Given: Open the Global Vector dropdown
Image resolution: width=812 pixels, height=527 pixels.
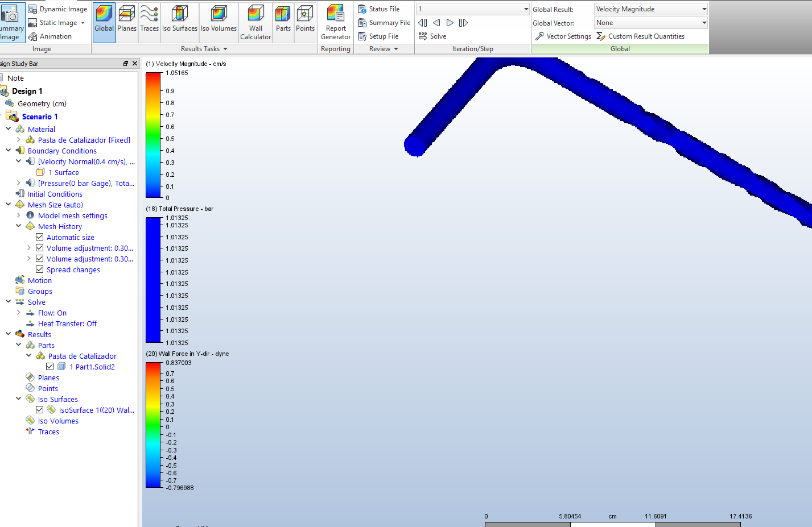Looking at the screenshot, I should click(651, 23).
